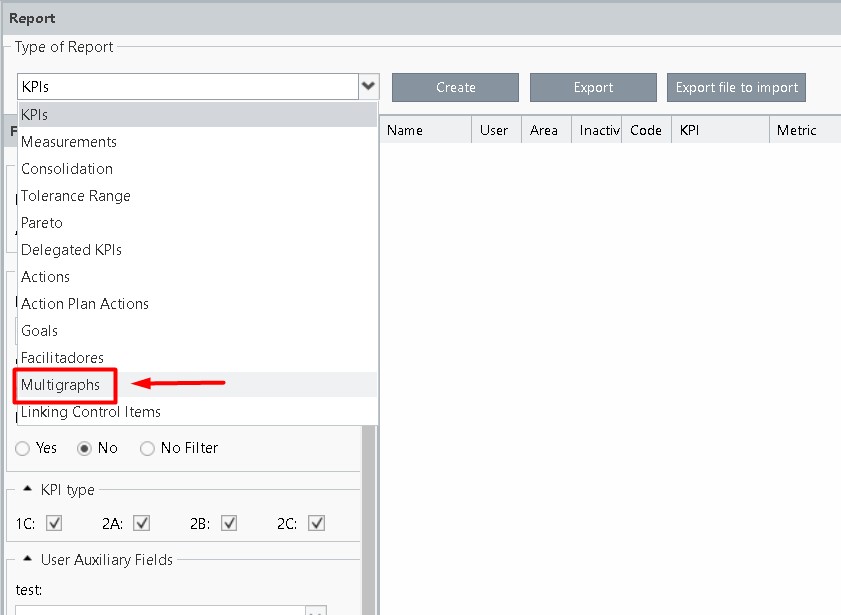Select the No Filter radio button
Screen dimensions: 841x615
click(148, 449)
